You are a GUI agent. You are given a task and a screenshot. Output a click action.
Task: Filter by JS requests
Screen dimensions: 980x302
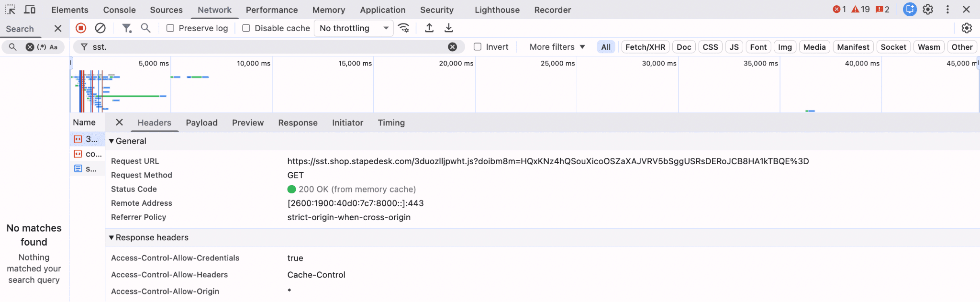tap(734, 47)
